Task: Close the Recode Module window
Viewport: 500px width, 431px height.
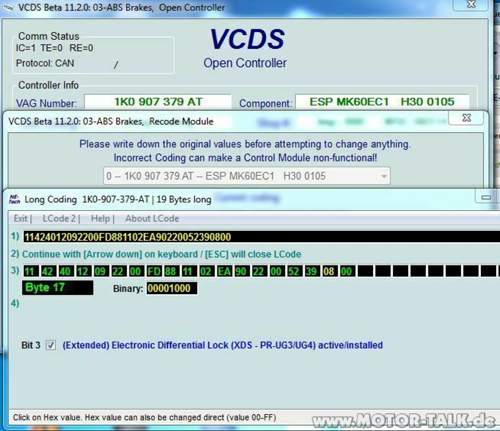Action: pos(467,118)
